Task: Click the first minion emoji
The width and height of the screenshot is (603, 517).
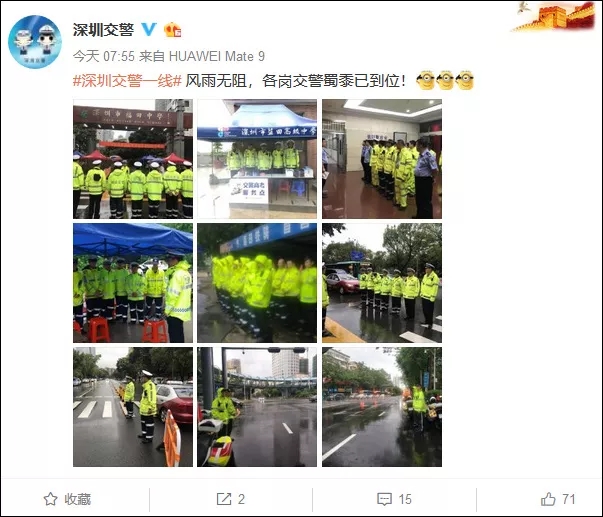Action: tap(426, 80)
